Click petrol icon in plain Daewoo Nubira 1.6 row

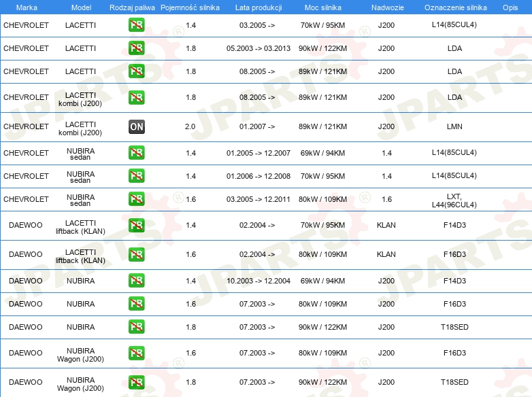coord(136,304)
